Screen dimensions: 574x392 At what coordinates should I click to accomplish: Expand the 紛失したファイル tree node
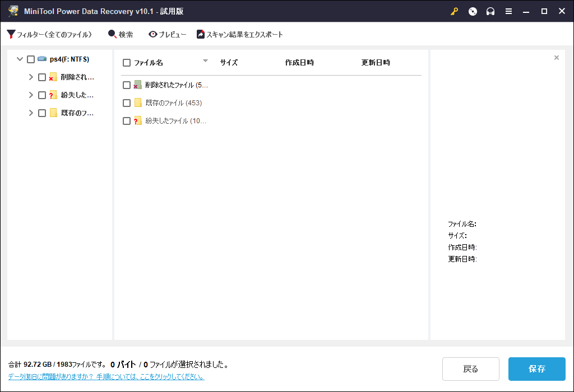pyautogui.click(x=31, y=95)
